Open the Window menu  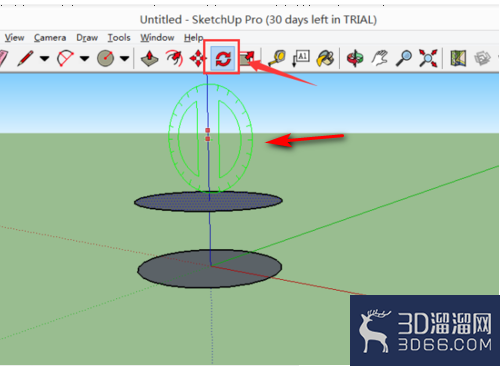[x=157, y=38]
